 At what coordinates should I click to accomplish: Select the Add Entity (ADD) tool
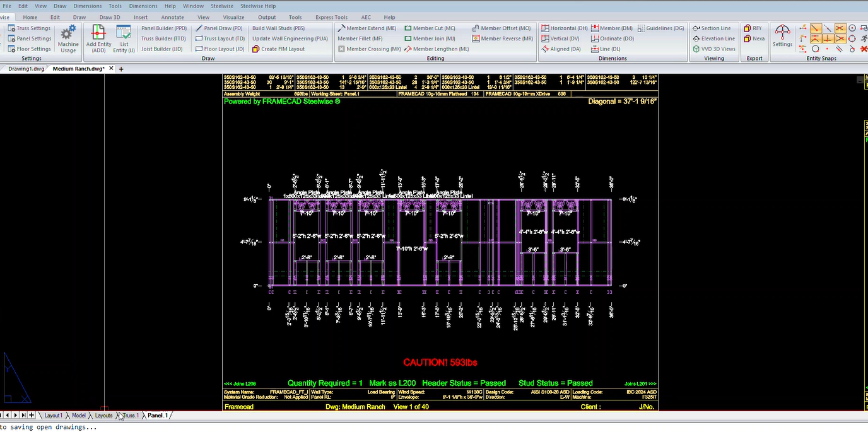98,38
